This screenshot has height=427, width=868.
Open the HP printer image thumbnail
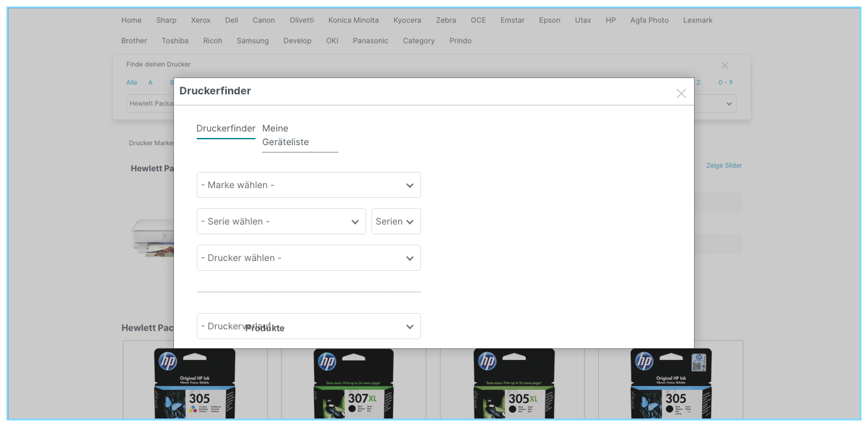point(152,238)
